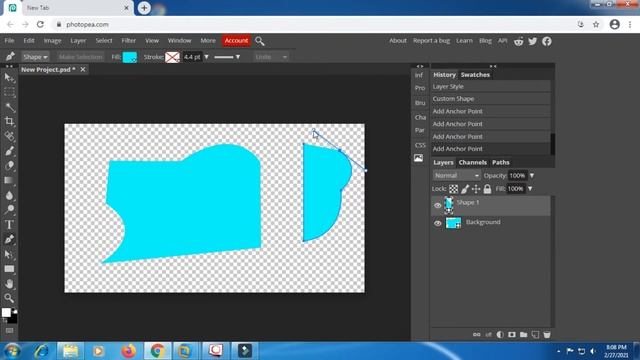
Task: Add a layer mask icon
Action: pyautogui.click(x=512, y=335)
